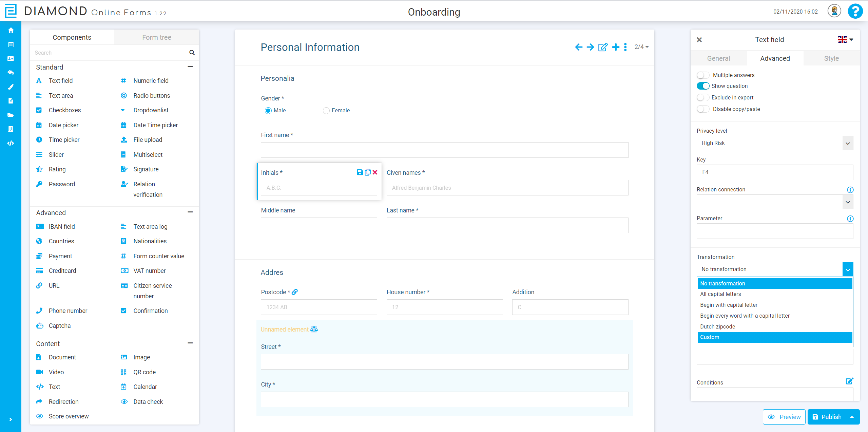Image resolution: width=868 pixels, height=432 pixels.
Task: Collapse the Standard components section
Action: click(x=190, y=67)
